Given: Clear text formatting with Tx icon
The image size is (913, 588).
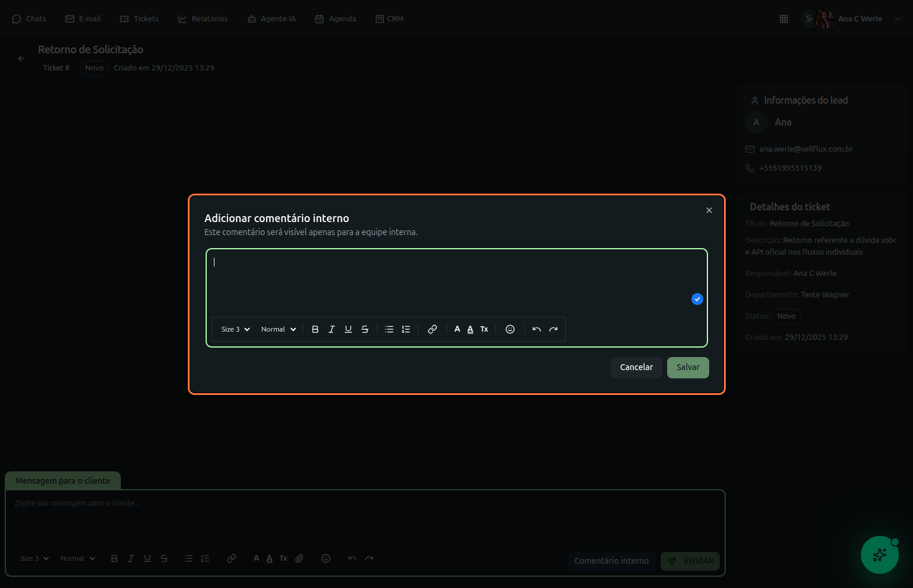Looking at the screenshot, I should [484, 329].
